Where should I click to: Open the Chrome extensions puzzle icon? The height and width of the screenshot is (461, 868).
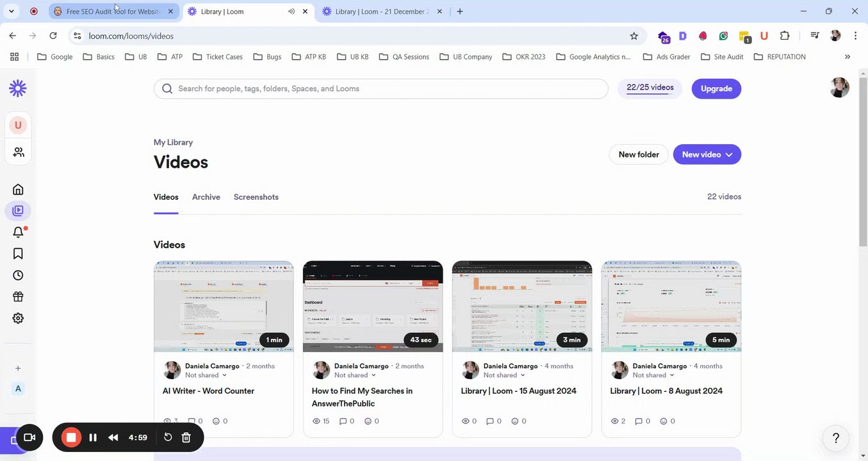(785, 36)
